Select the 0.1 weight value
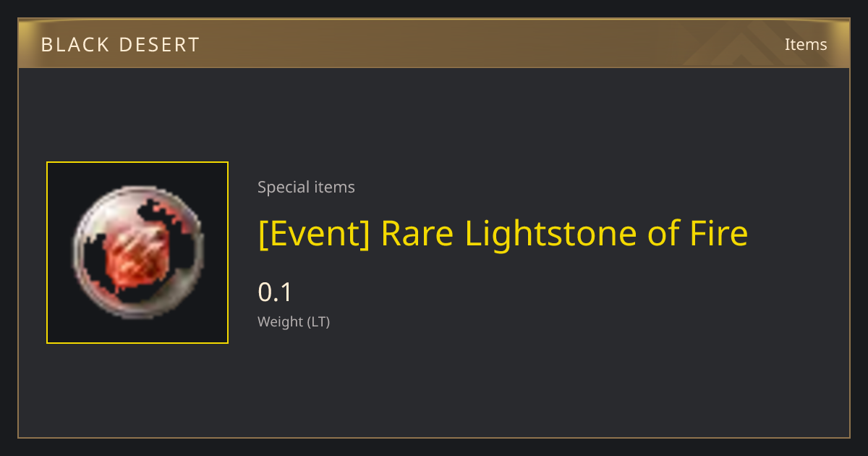The image size is (868, 456). (275, 292)
